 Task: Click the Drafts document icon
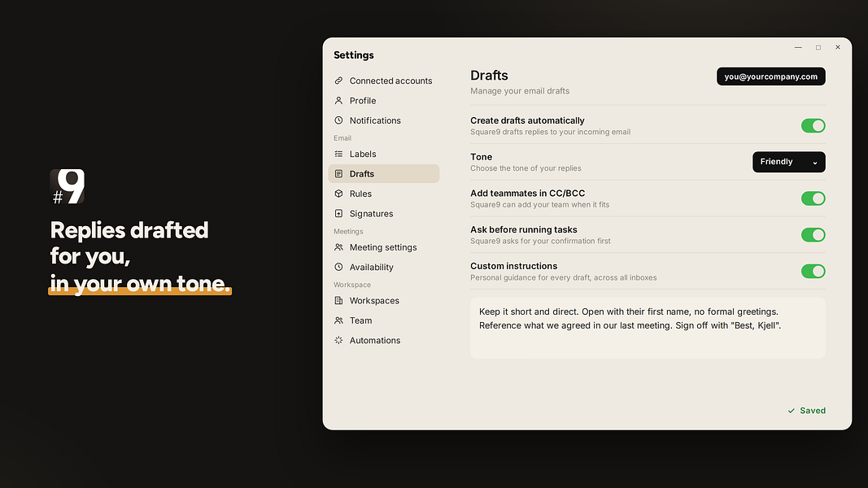tap(338, 174)
